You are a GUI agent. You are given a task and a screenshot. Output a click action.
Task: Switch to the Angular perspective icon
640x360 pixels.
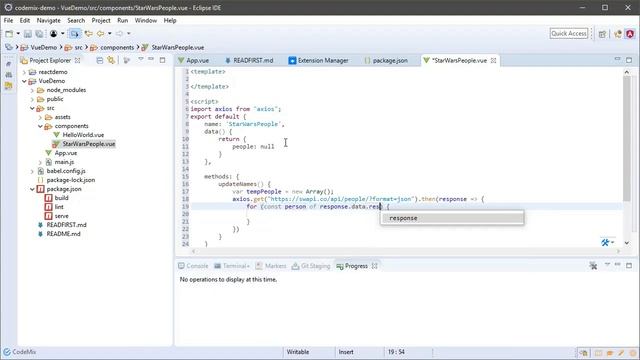coord(630,34)
